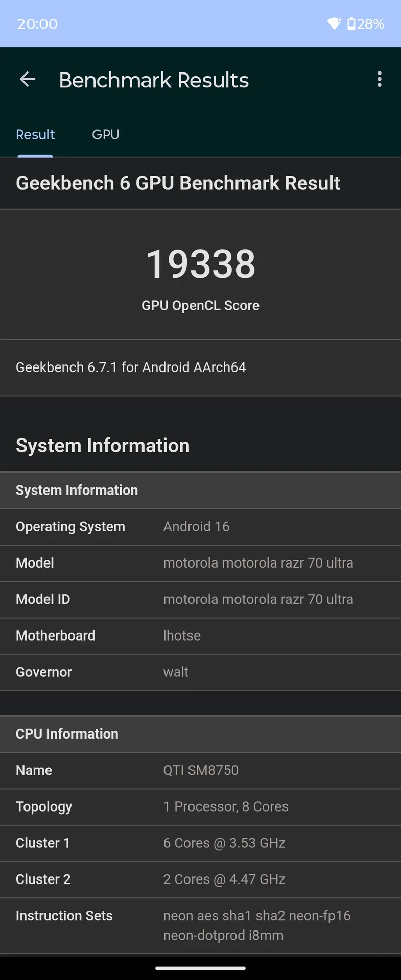Screen dimensions: 401x980
Task: Open the three-dot overflow menu
Action: 379,79
